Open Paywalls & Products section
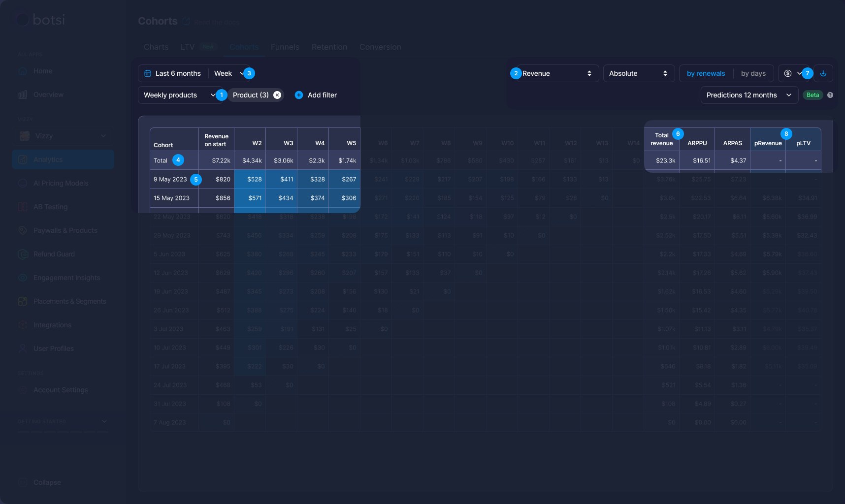Screen dimensions: 845x504 65,230
